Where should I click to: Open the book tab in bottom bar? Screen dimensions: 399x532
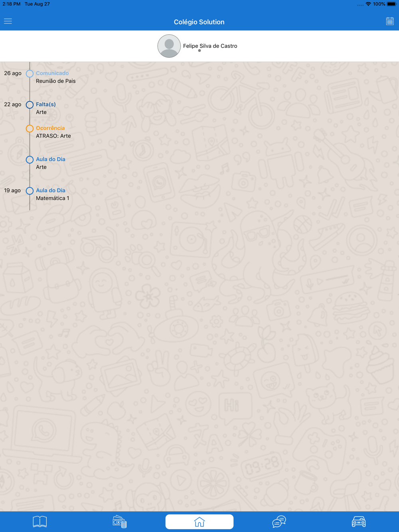point(40,522)
